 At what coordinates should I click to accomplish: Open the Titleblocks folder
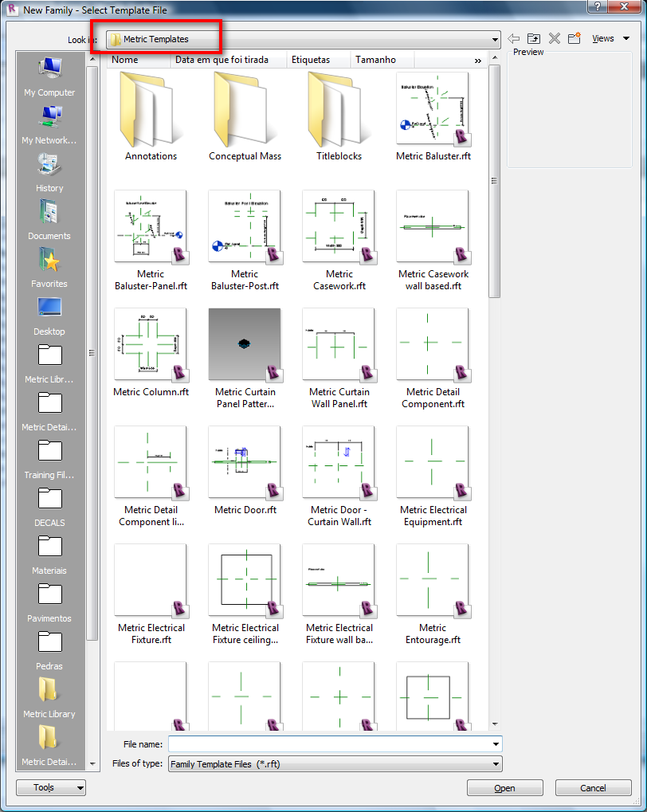coord(339,117)
